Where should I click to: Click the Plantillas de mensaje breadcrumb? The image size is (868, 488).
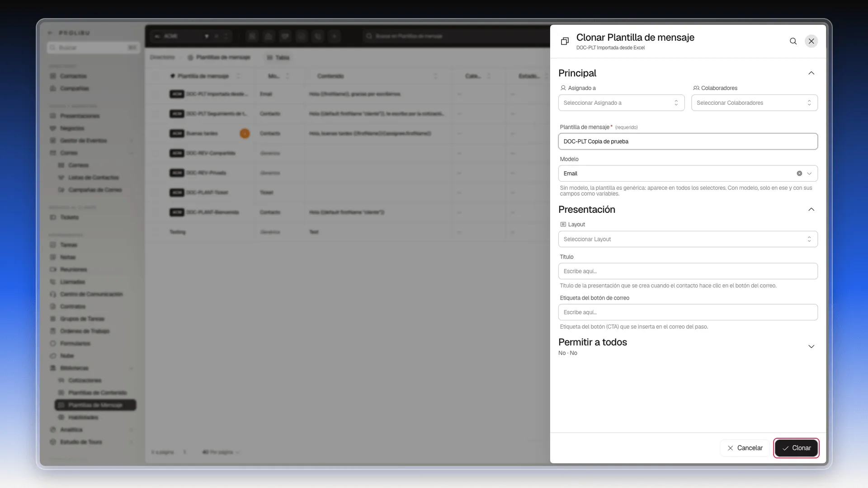point(219,57)
